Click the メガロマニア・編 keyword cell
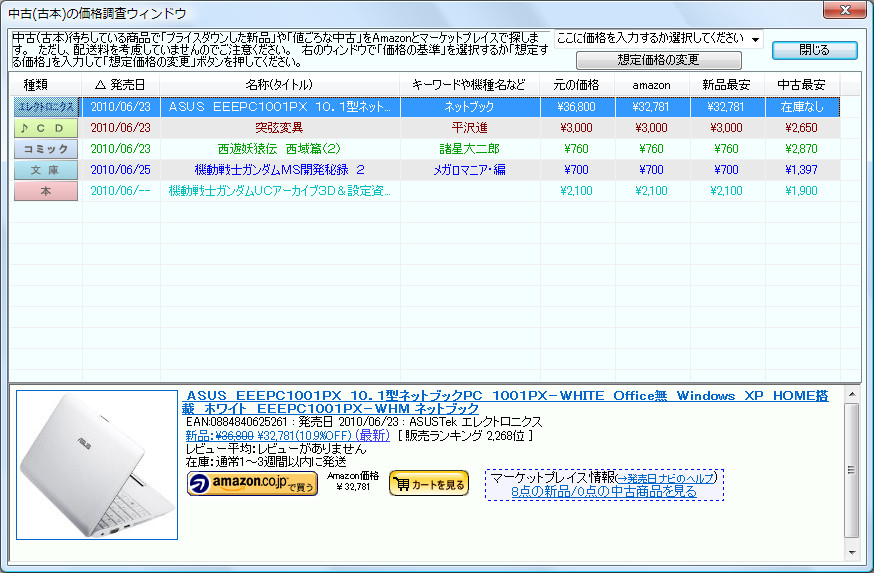This screenshot has width=874, height=573. 470,170
